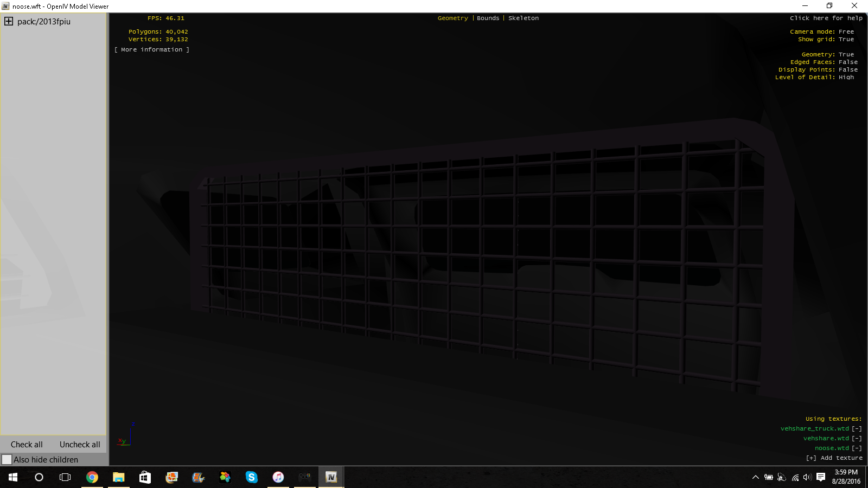Screen dimensions: 868x488
Task: Open the Action Center notifications icon
Action: click(x=821, y=477)
